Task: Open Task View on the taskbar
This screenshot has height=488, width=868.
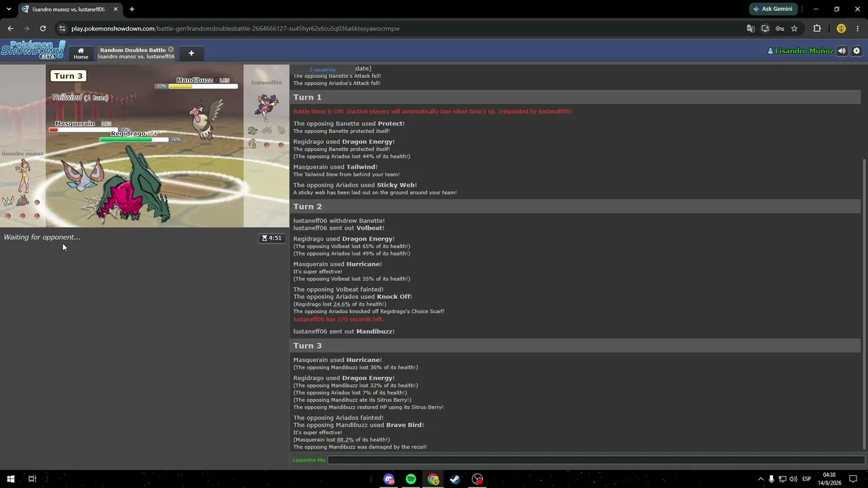Action: (x=32, y=479)
